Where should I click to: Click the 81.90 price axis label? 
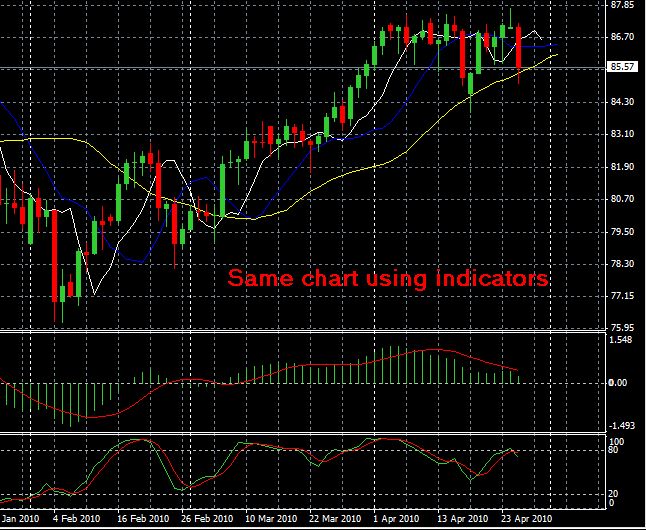click(x=622, y=167)
